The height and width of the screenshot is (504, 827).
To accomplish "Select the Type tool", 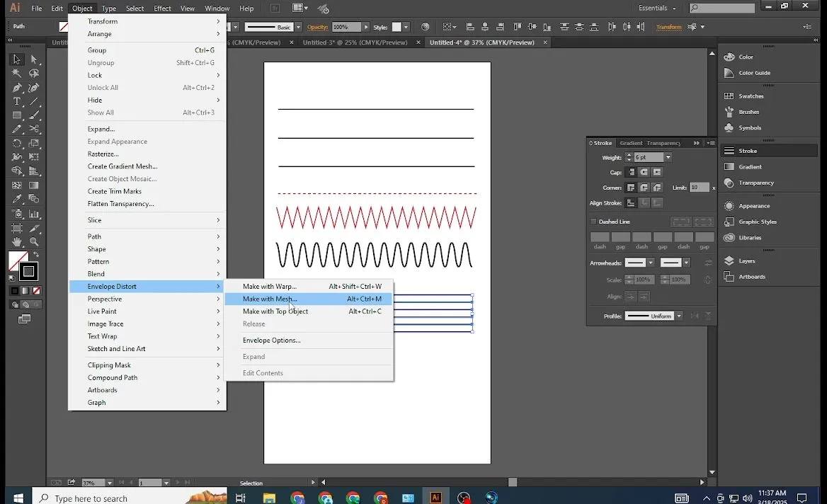I will [16, 101].
